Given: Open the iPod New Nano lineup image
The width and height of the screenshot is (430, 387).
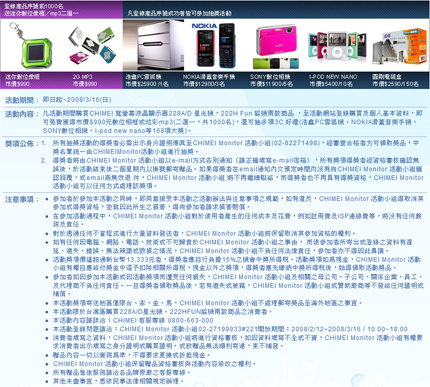Looking at the screenshot, I should 337,46.
